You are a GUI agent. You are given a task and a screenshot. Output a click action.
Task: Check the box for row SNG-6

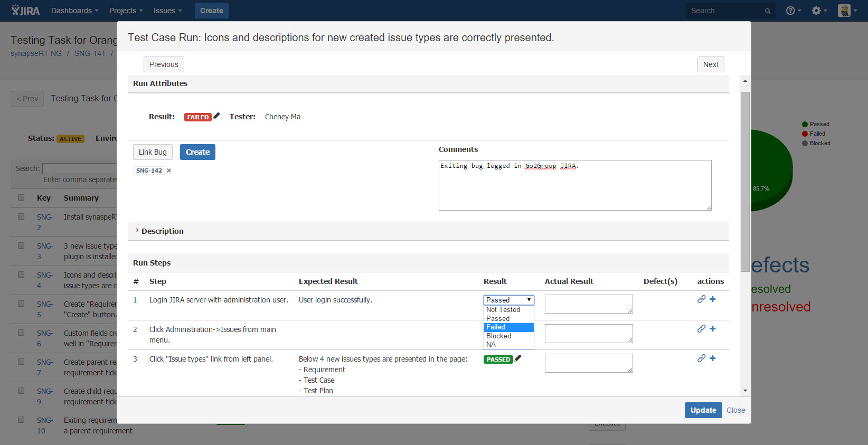pyautogui.click(x=21, y=333)
